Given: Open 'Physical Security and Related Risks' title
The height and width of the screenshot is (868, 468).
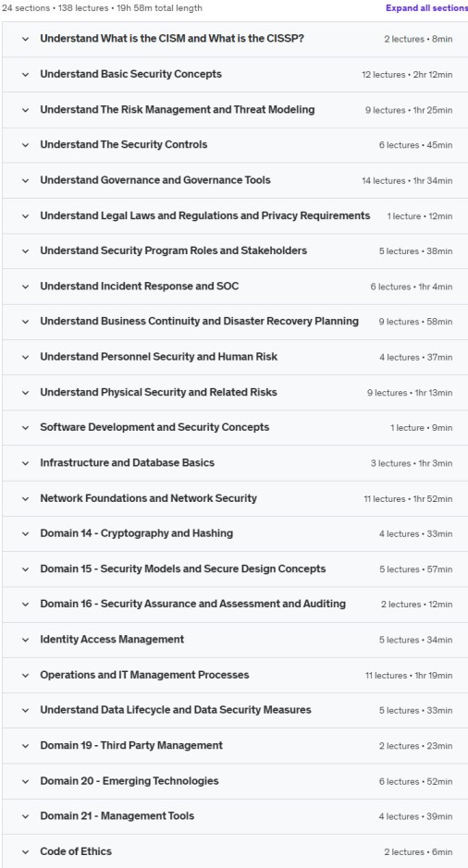Looking at the screenshot, I should (x=158, y=392).
